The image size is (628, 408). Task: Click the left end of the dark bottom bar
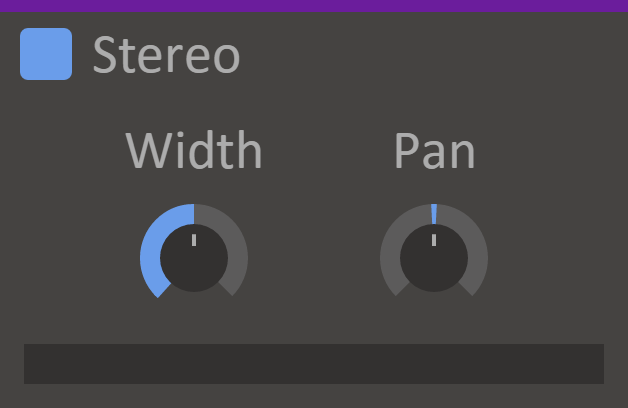[34, 364]
